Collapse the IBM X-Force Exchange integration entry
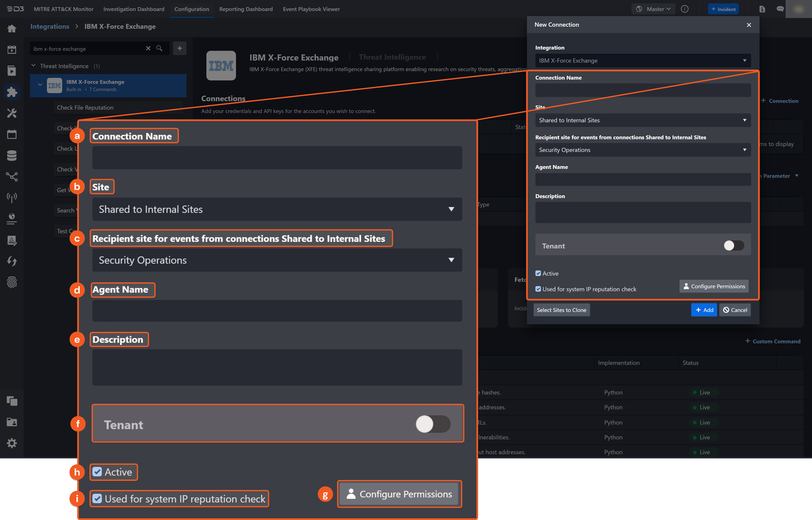812x520 pixels. coord(40,84)
